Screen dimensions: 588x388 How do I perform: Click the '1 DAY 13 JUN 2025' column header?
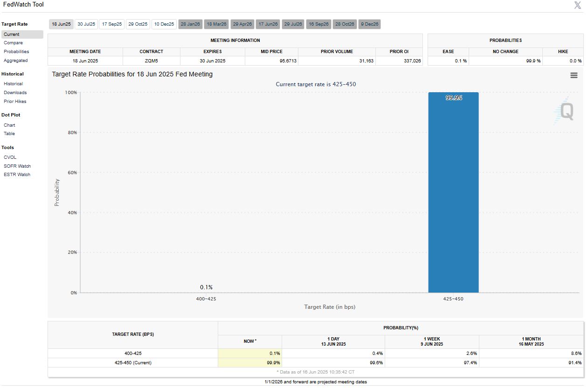[333, 341]
